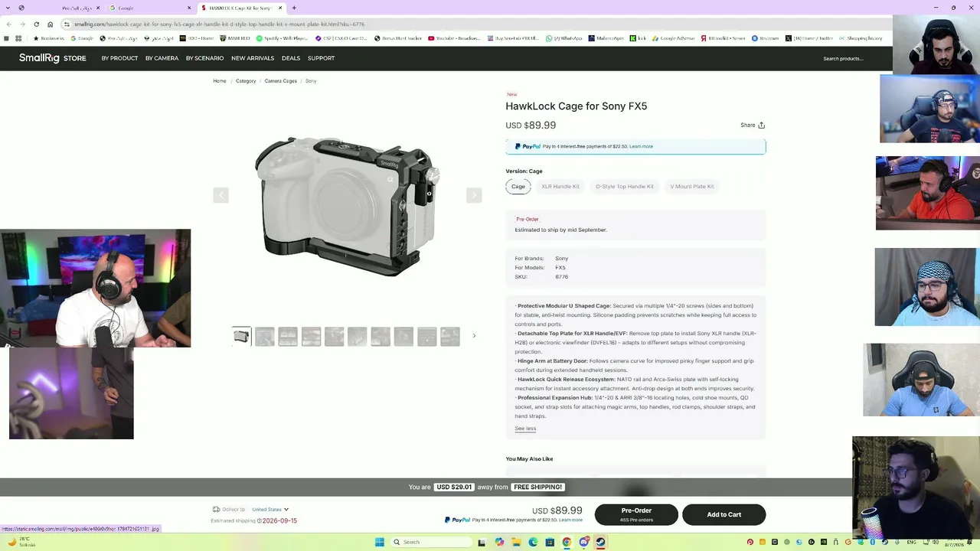980x551 pixels.
Task: Go back using the browser back arrow
Action: coord(8,24)
